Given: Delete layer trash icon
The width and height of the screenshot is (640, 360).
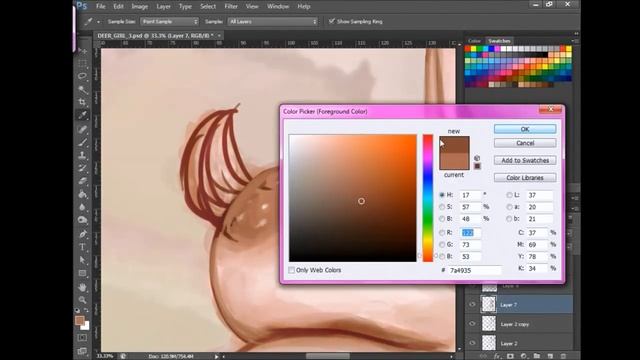Looking at the screenshot, I should (x=564, y=356).
